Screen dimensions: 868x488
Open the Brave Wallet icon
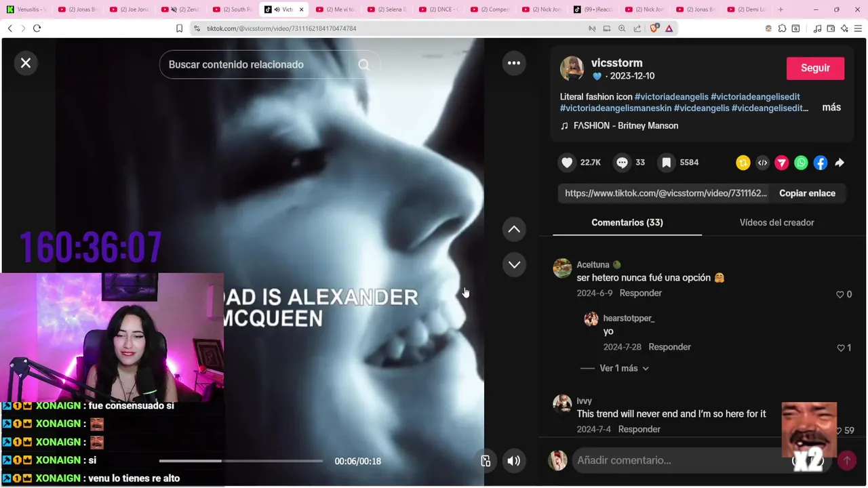pos(831,28)
